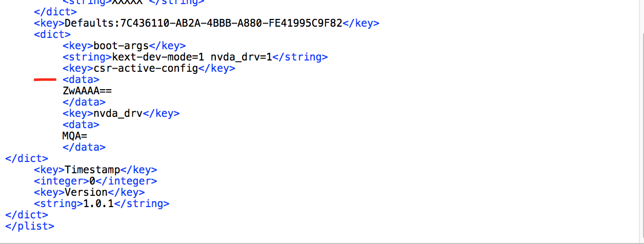The image size is (644, 244).
Task: Click the closing plist tag
Action: pos(29,226)
